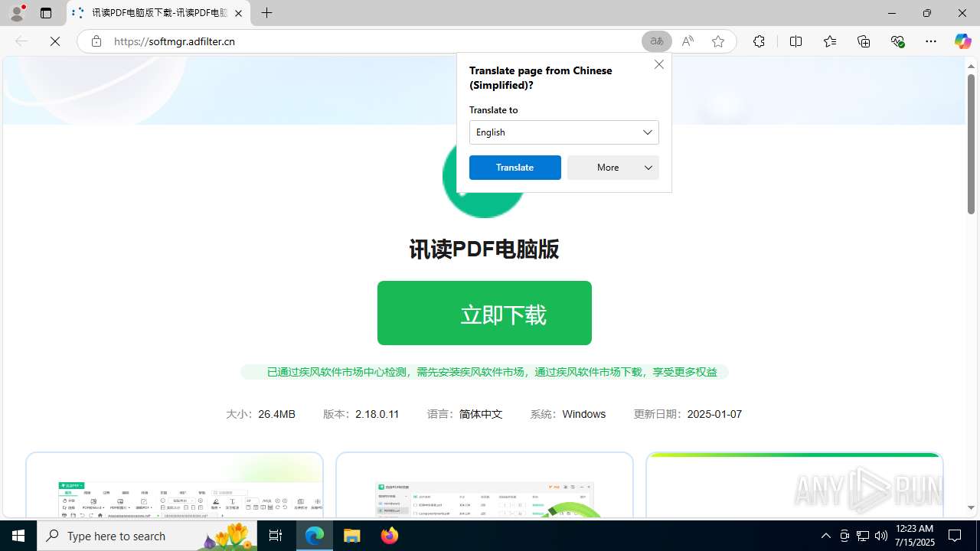This screenshot has width=980, height=551.
Task: Open the volume tray icon
Action: (x=881, y=536)
